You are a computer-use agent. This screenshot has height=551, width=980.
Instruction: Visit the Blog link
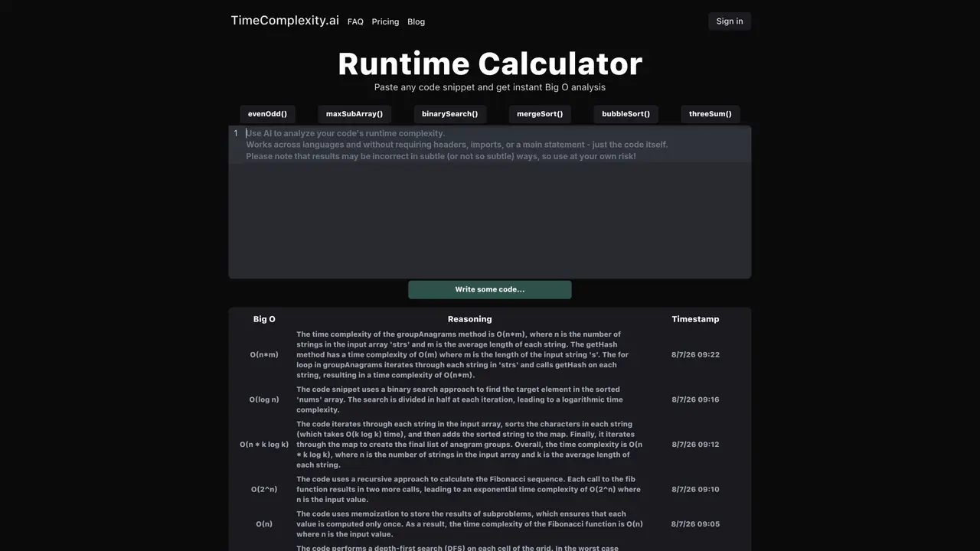[416, 21]
